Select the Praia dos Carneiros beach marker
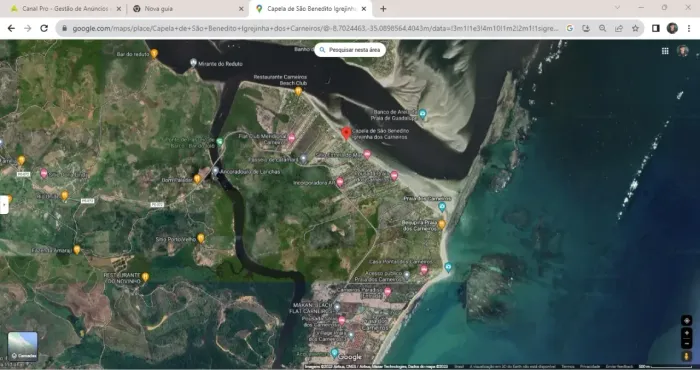The image size is (700, 370). [x=442, y=207]
